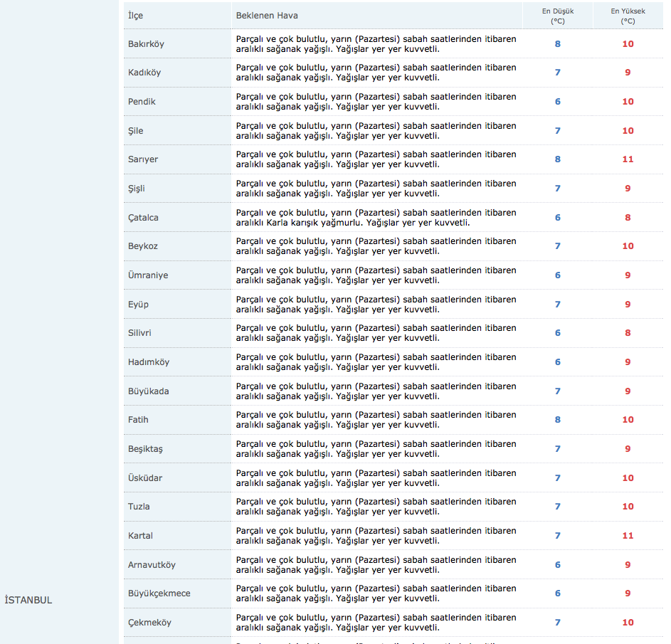671x644 pixels.
Task: Click the Çatalca forecast mentioning Karla karışık yağmurlu
Action: [x=376, y=218]
